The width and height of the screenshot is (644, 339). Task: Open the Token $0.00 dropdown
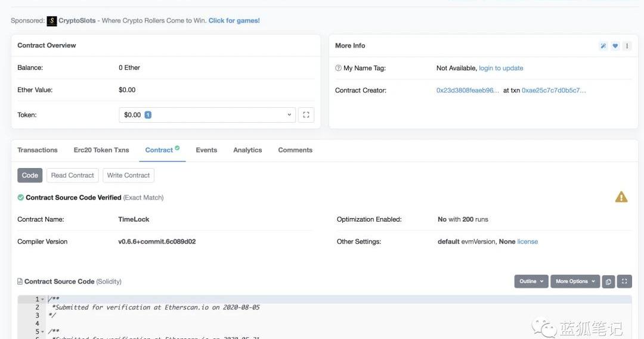coord(207,115)
